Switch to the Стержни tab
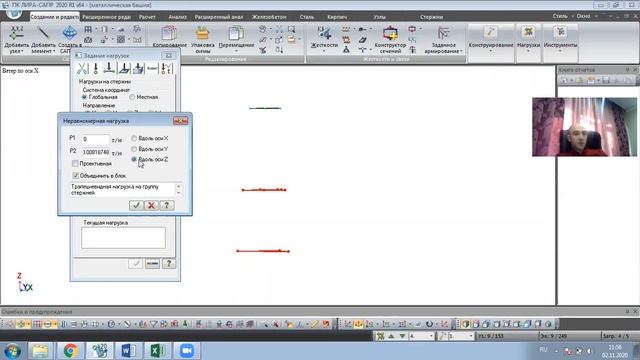 pos(431,17)
